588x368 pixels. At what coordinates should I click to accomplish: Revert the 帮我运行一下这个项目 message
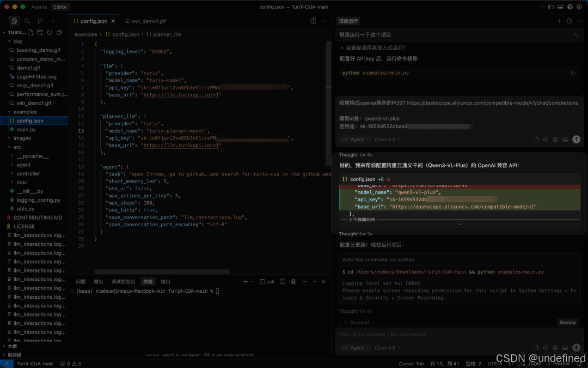click(x=577, y=35)
